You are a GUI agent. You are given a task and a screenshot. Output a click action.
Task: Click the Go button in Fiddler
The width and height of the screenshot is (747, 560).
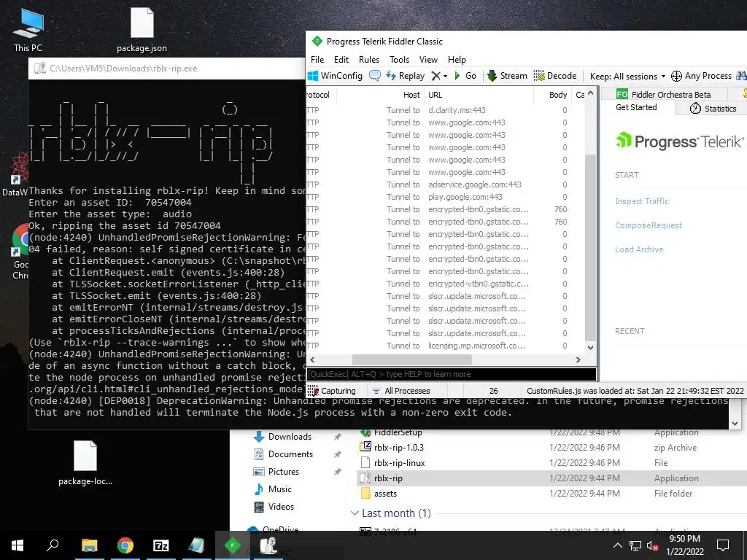(x=465, y=76)
